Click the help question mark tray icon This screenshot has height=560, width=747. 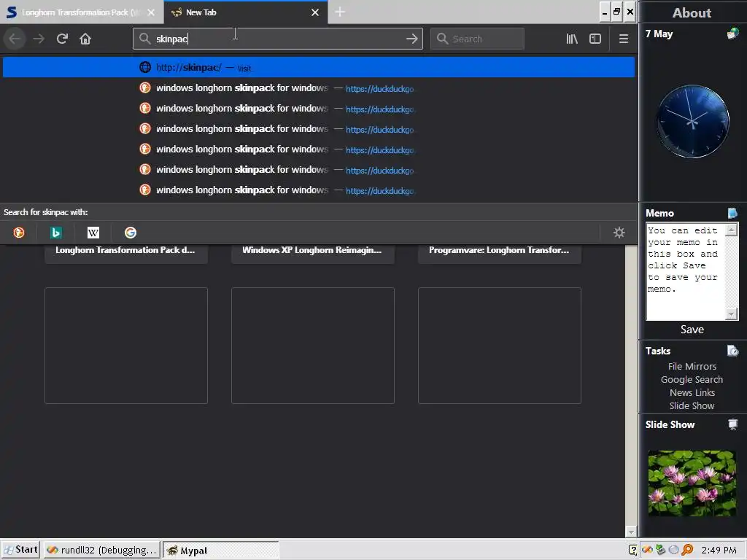click(x=632, y=550)
